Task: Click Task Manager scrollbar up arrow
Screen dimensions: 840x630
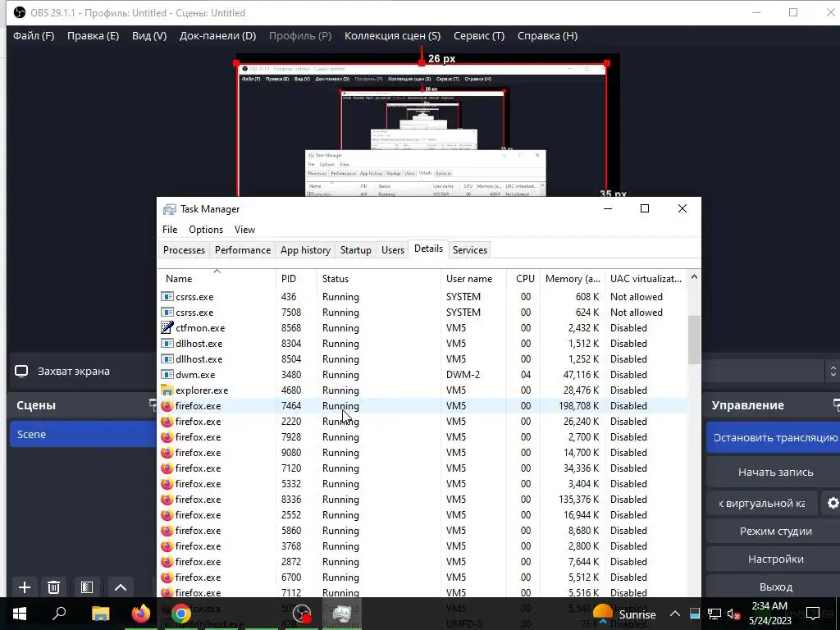Action: coord(694,277)
